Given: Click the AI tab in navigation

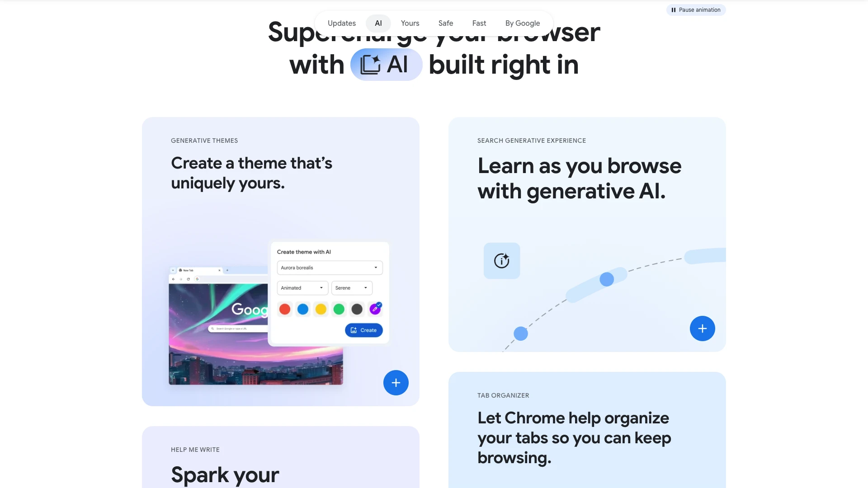Looking at the screenshot, I should click(x=378, y=23).
